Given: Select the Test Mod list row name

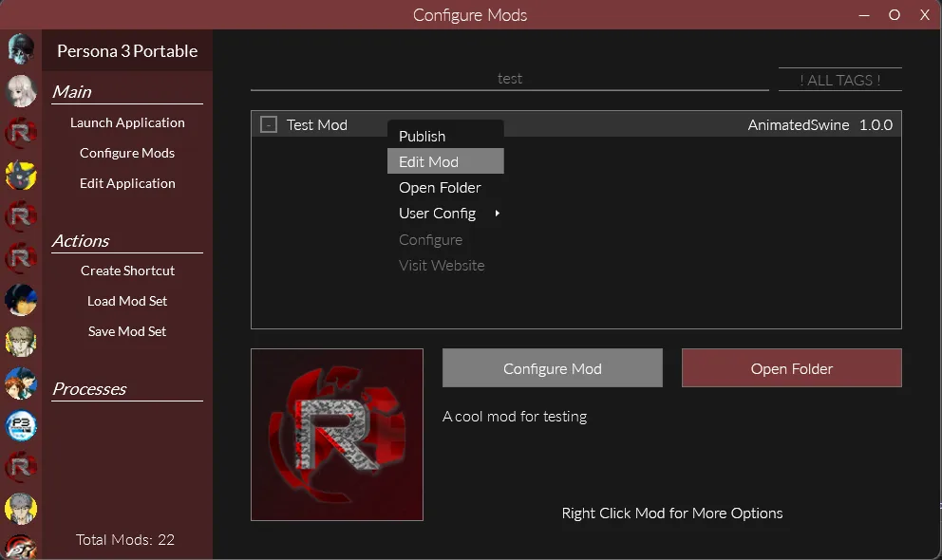Looking at the screenshot, I should click(x=316, y=125).
